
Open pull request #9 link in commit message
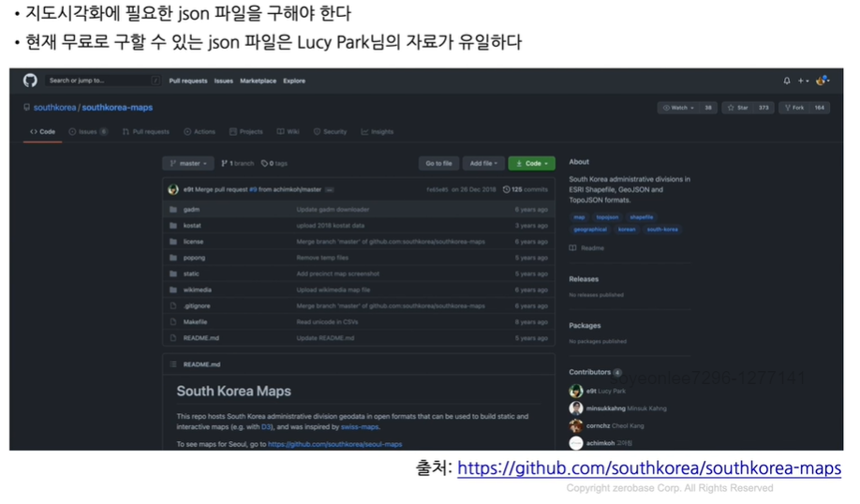click(x=253, y=190)
